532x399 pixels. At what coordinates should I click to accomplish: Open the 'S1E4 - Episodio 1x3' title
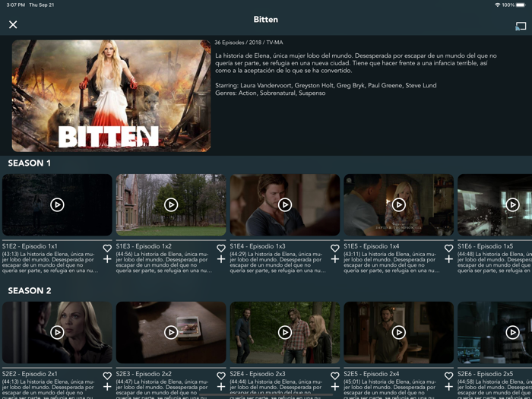tap(258, 246)
